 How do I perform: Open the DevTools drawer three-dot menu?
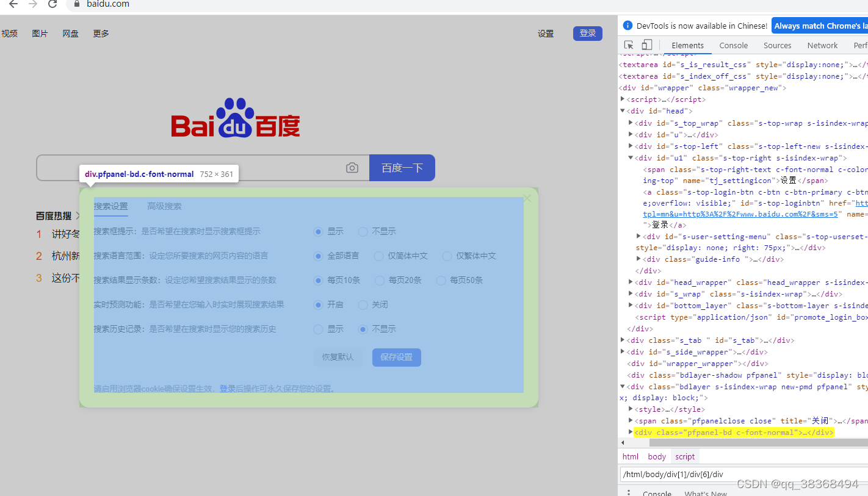point(629,492)
